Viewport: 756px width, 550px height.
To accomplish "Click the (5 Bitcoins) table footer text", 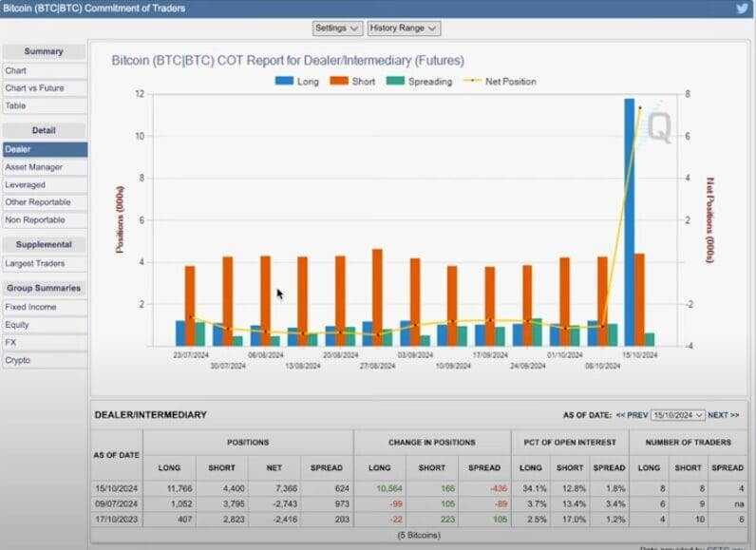I will (419, 535).
